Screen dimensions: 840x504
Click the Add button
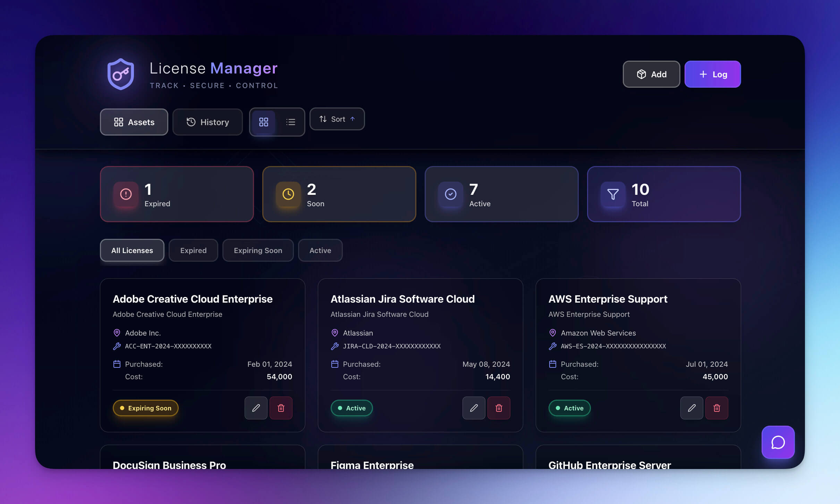point(651,74)
